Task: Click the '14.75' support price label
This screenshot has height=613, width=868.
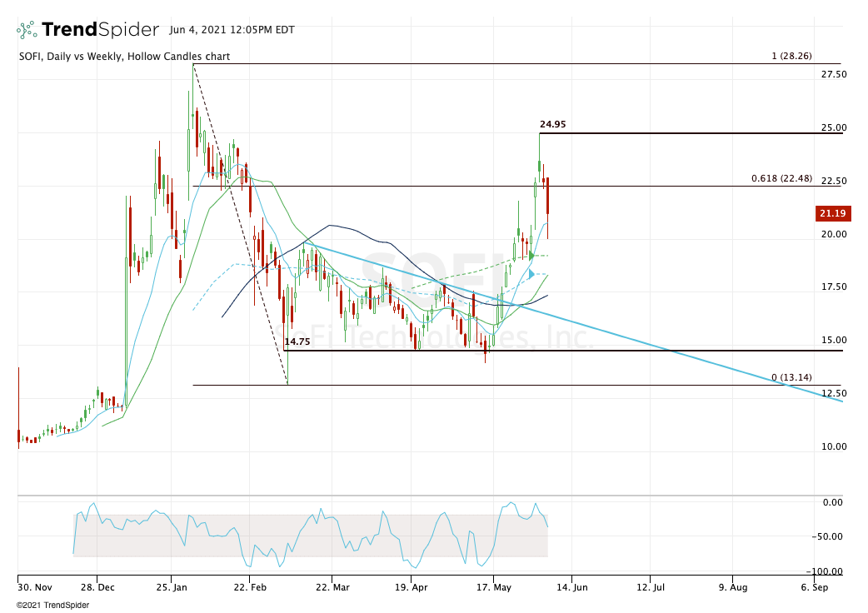Action: click(x=297, y=342)
